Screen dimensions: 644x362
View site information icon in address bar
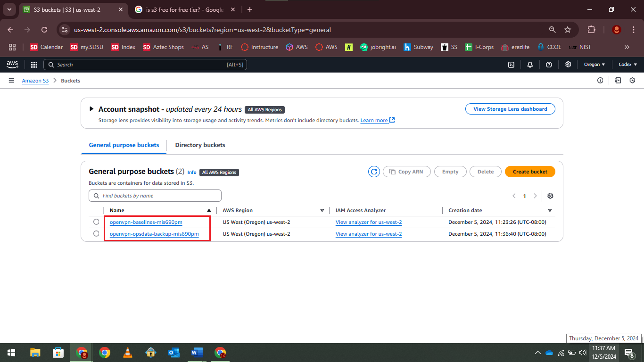tap(65, 30)
